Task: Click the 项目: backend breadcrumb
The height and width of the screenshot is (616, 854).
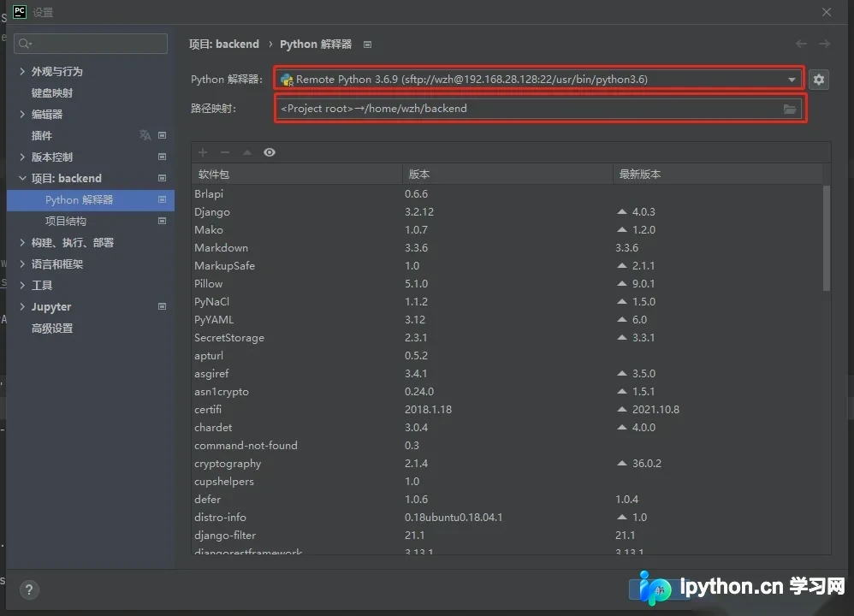Action: point(224,44)
